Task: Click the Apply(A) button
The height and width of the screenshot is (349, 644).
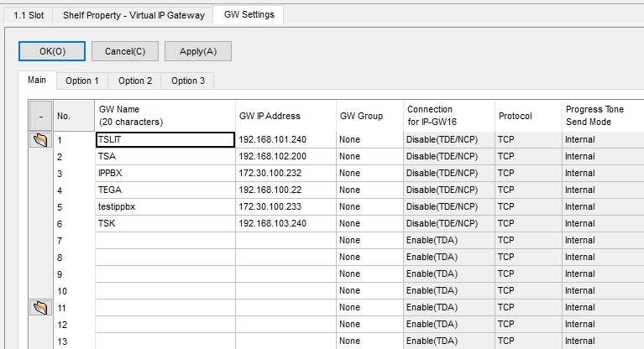Action: 198,51
